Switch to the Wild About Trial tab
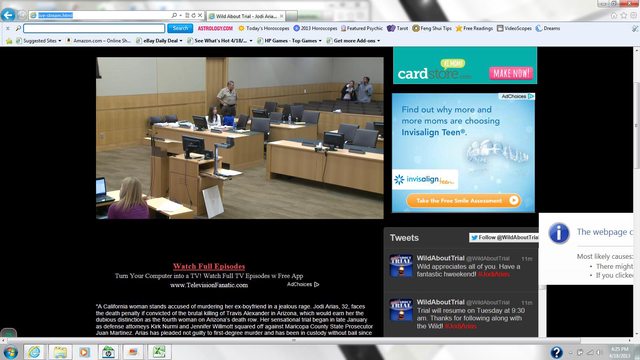This screenshot has height=360, width=640. pos(246,16)
